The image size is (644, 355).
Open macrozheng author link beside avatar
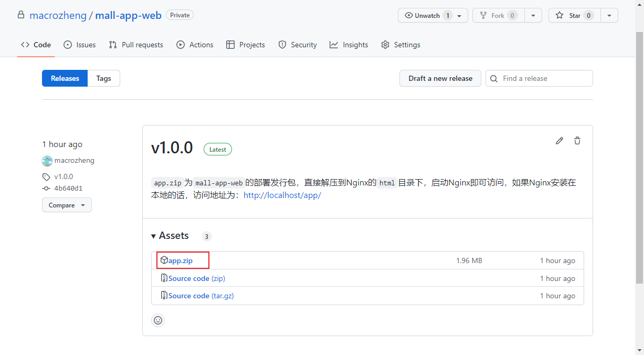tap(75, 161)
